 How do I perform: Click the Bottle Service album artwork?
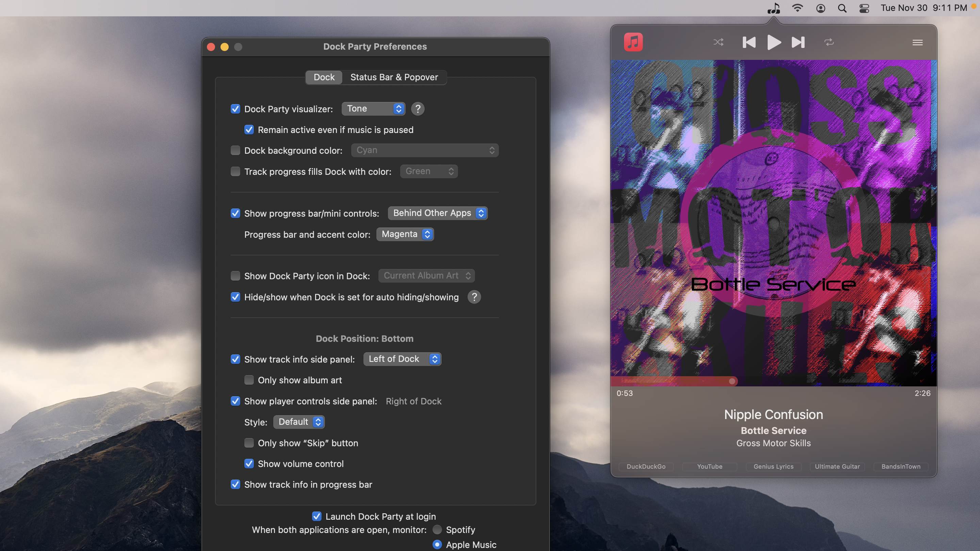tap(773, 223)
